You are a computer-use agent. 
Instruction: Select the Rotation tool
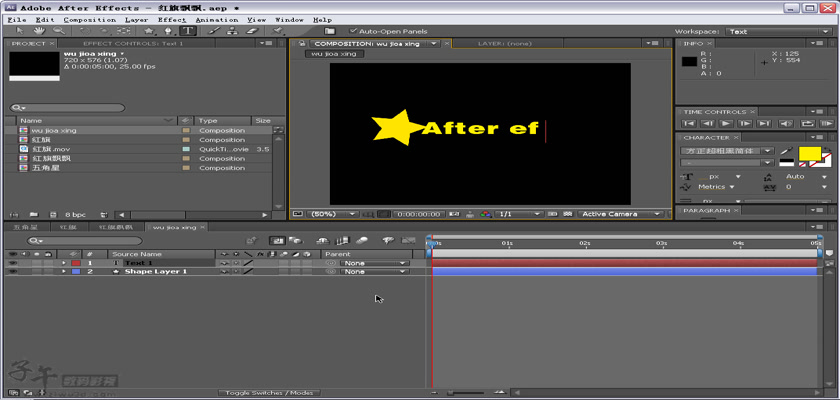[x=85, y=32]
